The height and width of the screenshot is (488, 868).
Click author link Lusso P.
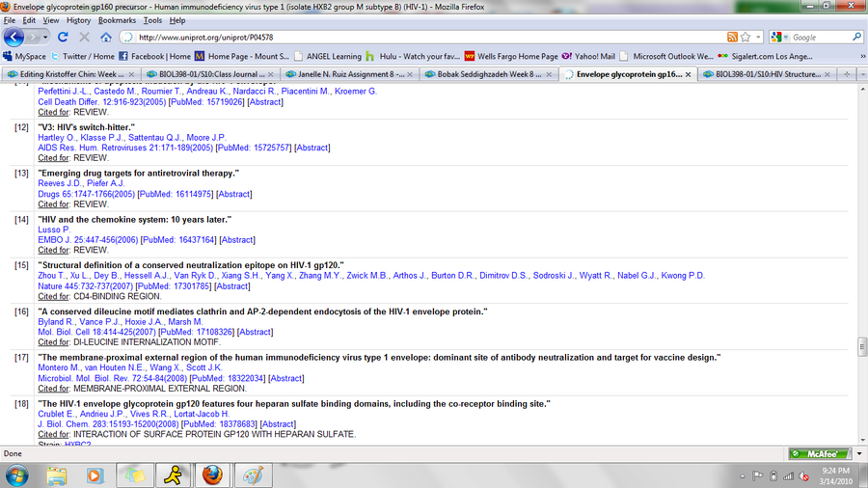(x=53, y=230)
